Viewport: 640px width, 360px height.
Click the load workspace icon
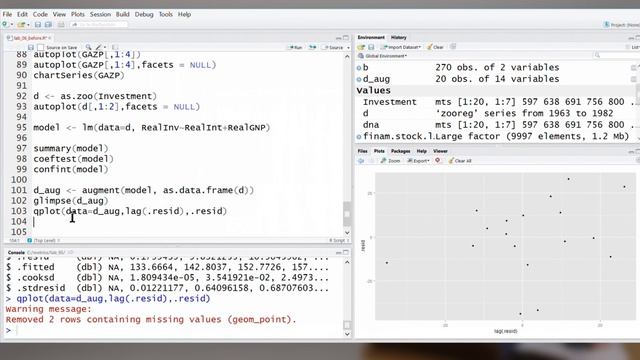(361, 47)
